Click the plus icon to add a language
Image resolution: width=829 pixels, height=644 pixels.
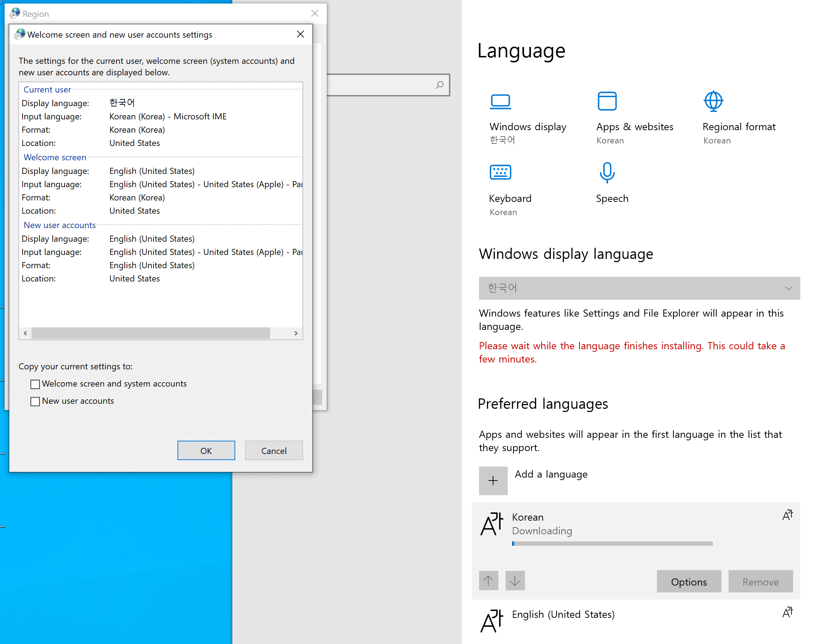point(493,480)
